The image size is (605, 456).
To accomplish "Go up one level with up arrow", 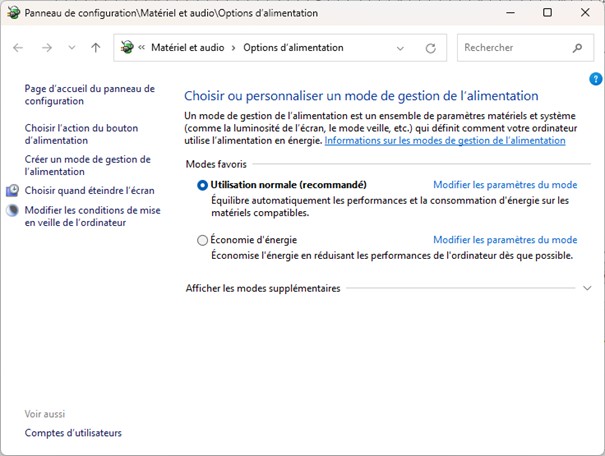I will (x=96, y=48).
